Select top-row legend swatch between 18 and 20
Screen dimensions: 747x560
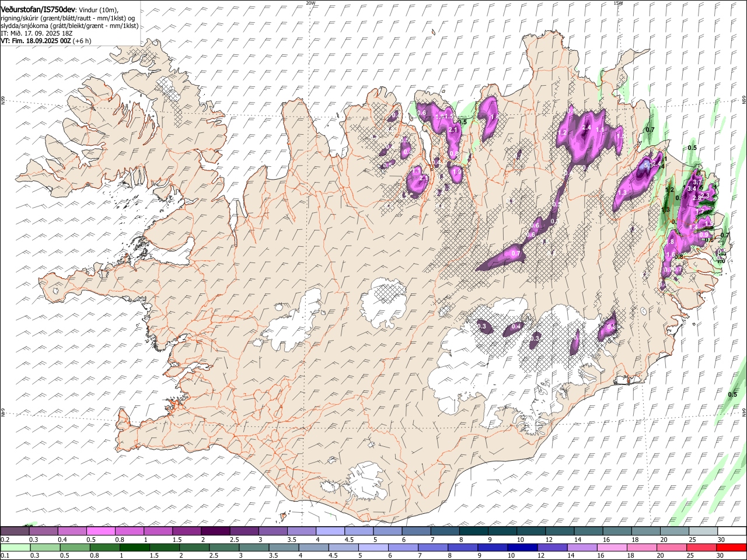(646, 531)
